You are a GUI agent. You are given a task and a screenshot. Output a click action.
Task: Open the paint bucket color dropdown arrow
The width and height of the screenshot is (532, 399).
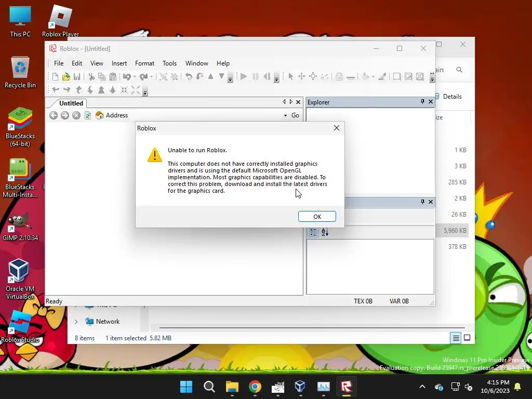pyautogui.click(x=373, y=77)
